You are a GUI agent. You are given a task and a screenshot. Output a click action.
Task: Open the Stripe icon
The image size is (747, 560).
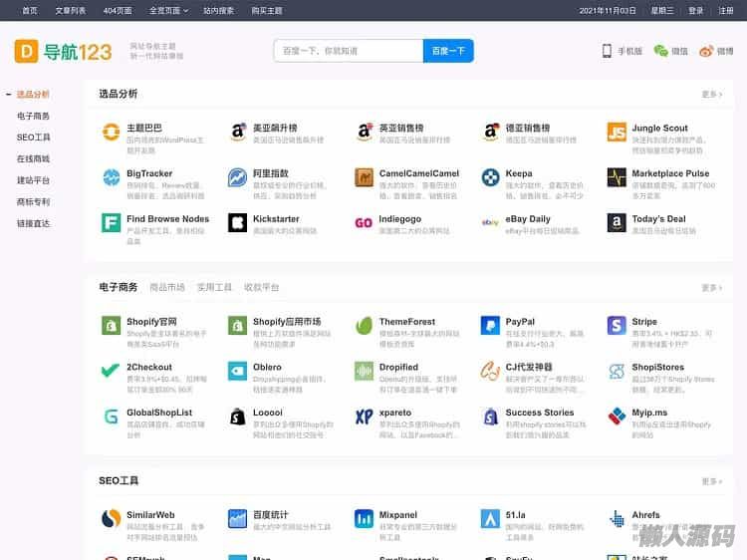click(x=617, y=326)
